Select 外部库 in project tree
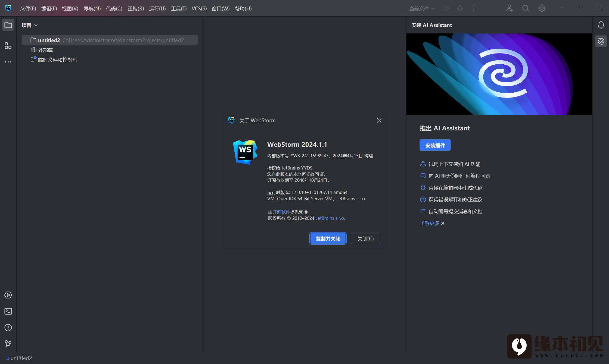 [x=42, y=50]
